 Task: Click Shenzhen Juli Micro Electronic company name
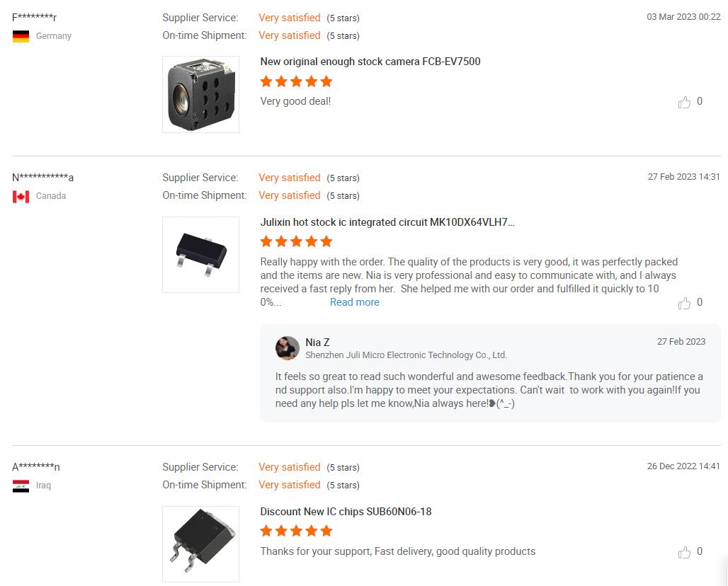pos(406,355)
